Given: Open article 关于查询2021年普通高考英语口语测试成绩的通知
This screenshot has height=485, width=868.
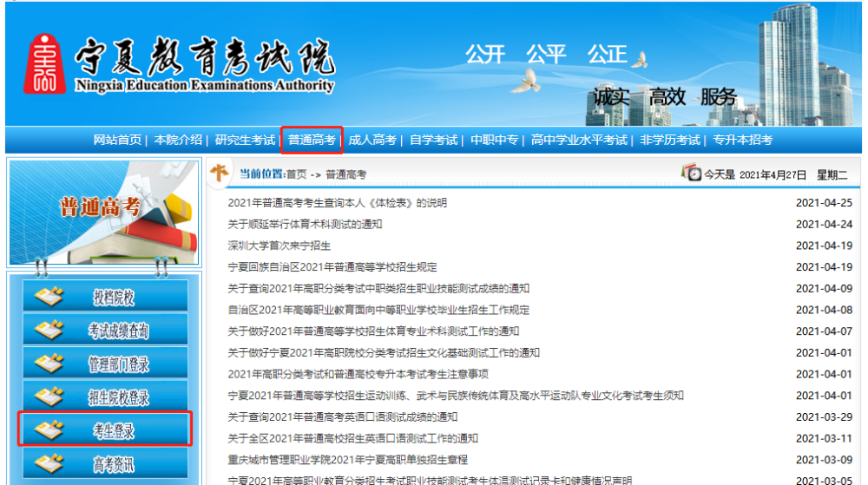Looking at the screenshot, I should [x=342, y=417].
